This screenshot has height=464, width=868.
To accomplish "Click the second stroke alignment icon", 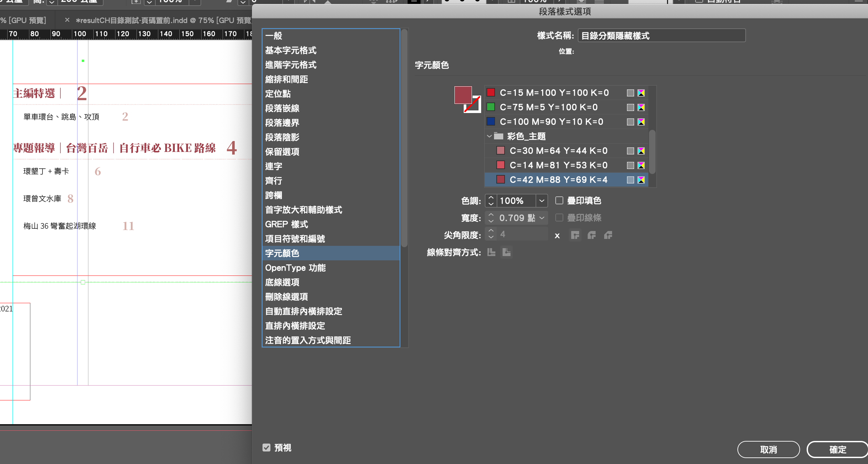I will coord(506,252).
